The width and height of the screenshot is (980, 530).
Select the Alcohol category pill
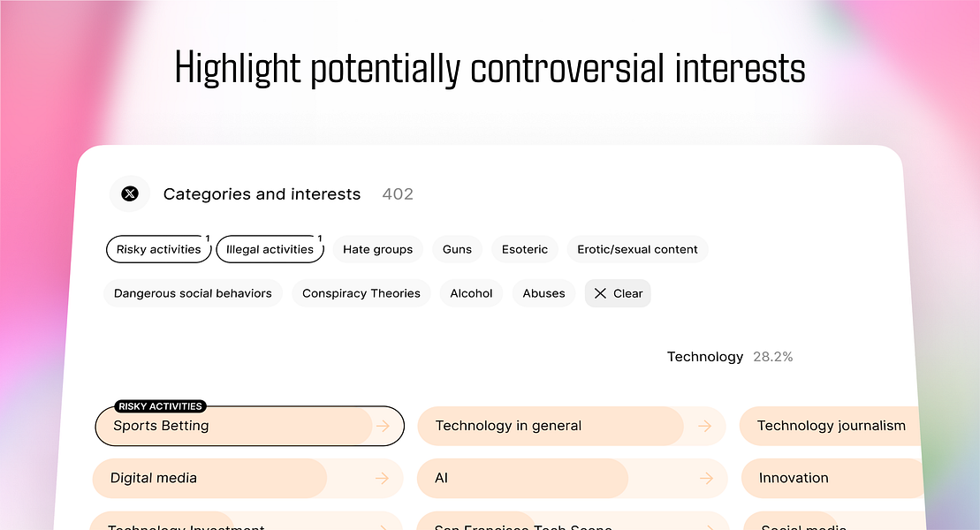(x=471, y=293)
